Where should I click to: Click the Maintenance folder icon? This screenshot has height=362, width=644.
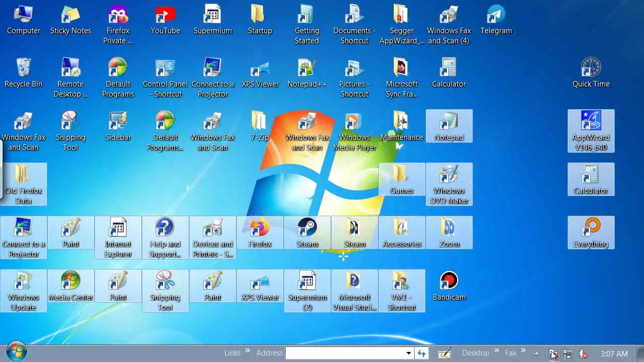402,127
